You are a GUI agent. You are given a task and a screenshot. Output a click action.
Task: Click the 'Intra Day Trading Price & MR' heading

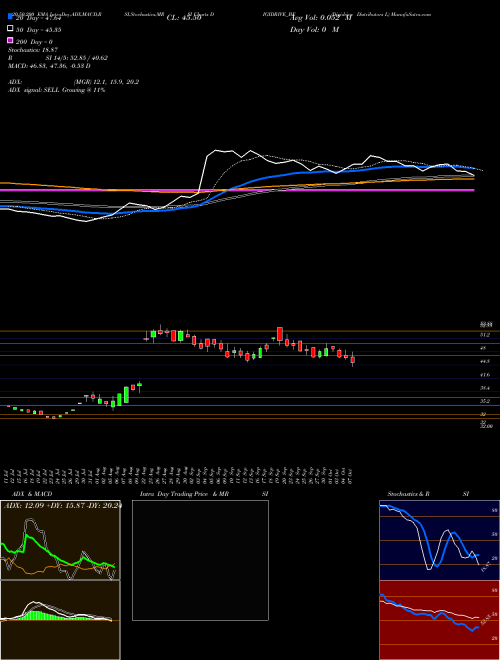coord(184,494)
